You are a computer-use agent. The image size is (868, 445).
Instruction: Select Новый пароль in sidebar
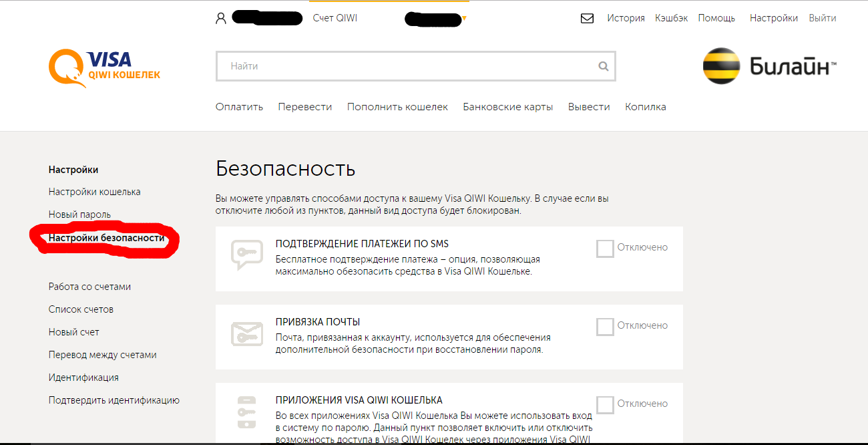[x=79, y=214]
